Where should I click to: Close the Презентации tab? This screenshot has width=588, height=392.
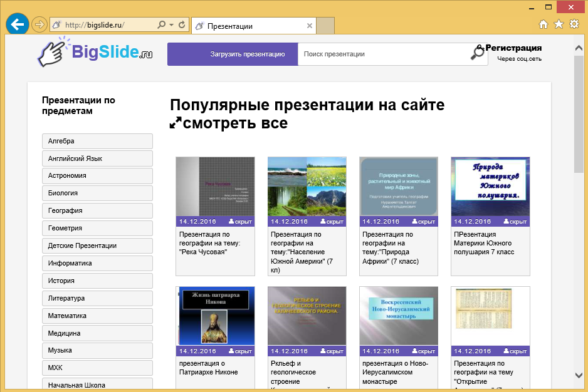pos(309,26)
